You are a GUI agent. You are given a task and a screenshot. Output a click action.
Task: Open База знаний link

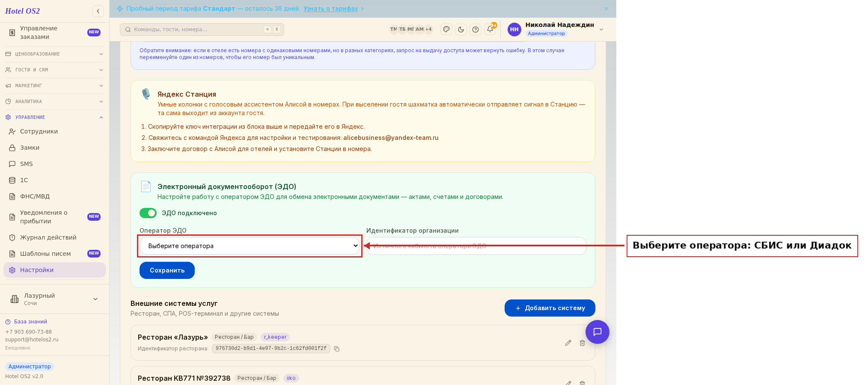(x=26, y=322)
